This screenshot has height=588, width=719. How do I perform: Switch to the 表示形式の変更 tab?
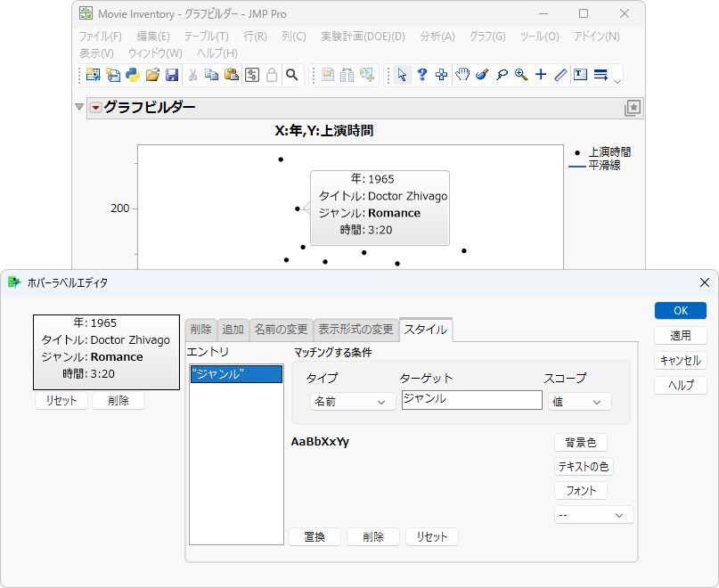(355, 330)
